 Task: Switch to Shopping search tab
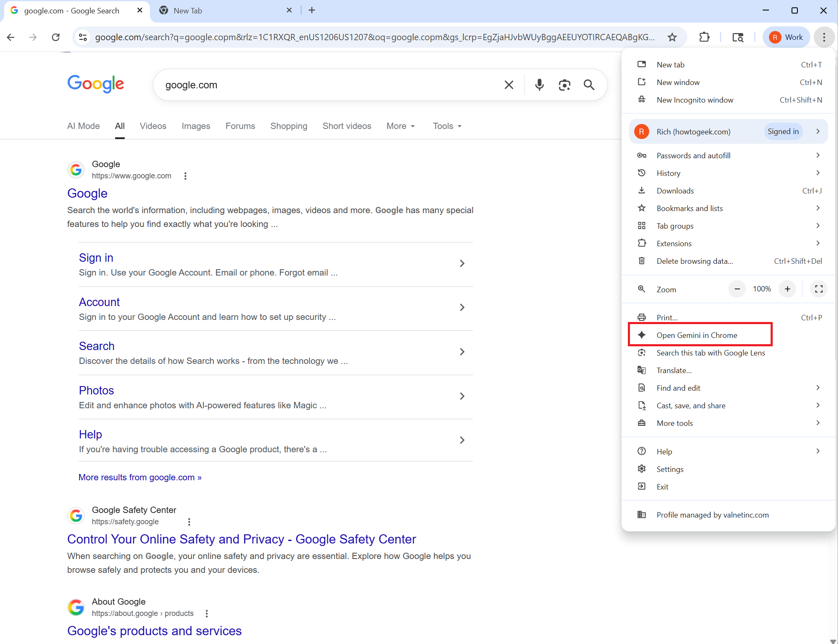289,126
